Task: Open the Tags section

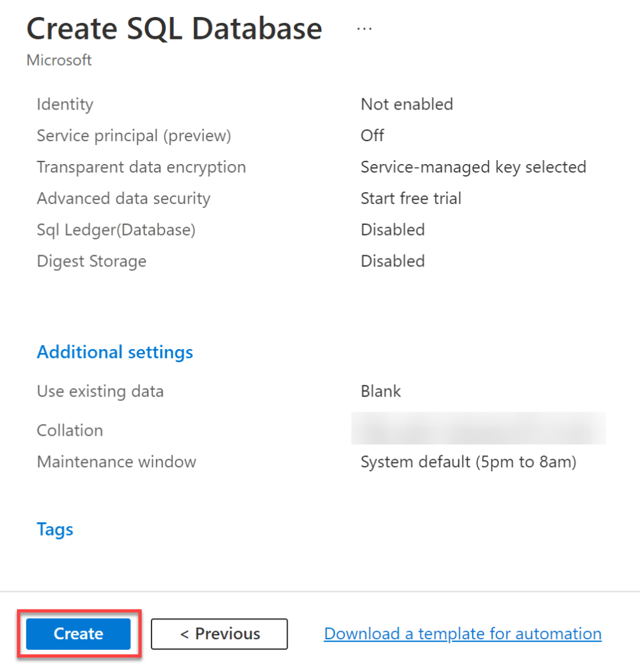Action: click(x=54, y=529)
